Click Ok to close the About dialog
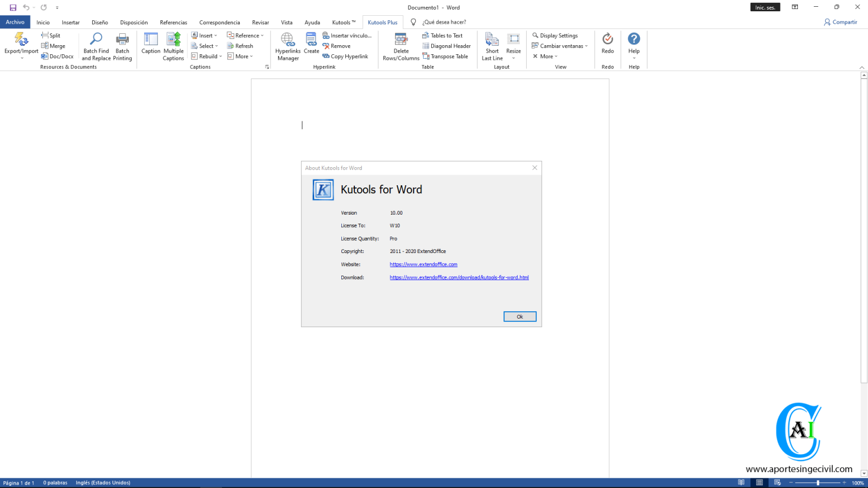The width and height of the screenshot is (868, 488). click(x=519, y=316)
